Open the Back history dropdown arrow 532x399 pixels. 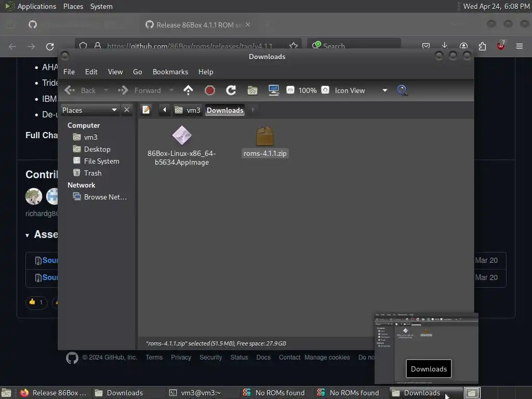pyautogui.click(x=106, y=90)
